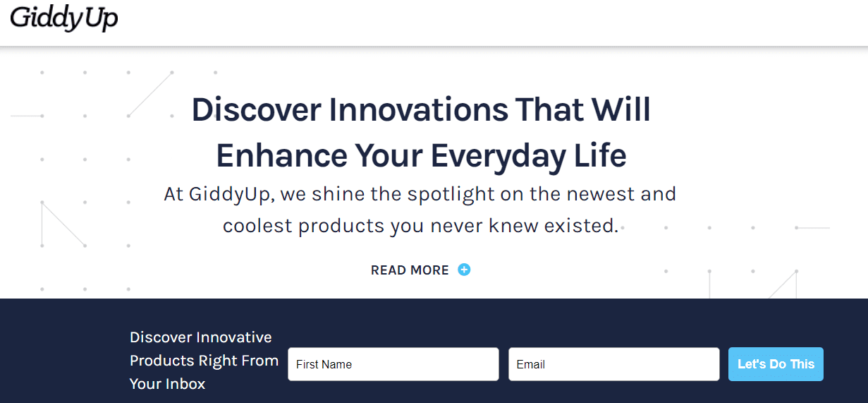
Task: Select the Email input field
Action: coord(613,364)
